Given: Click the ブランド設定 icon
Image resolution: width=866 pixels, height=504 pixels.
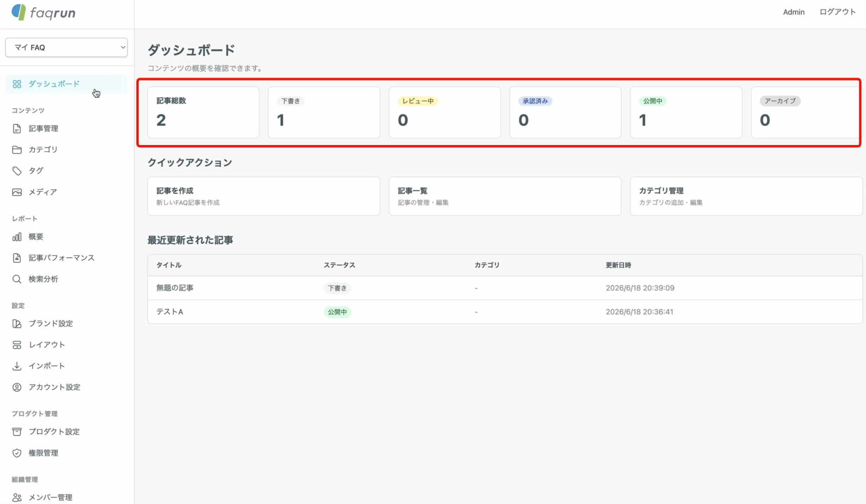Looking at the screenshot, I should click(17, 323).
